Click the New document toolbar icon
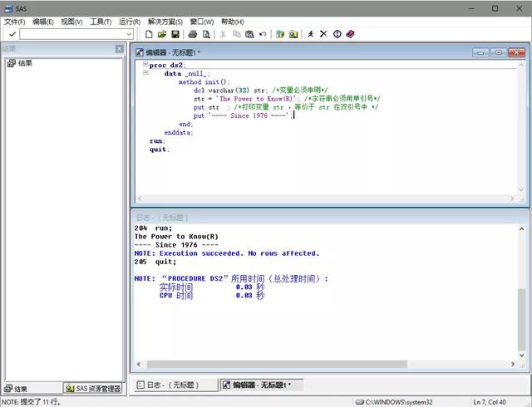 click(x=149, y=34)
